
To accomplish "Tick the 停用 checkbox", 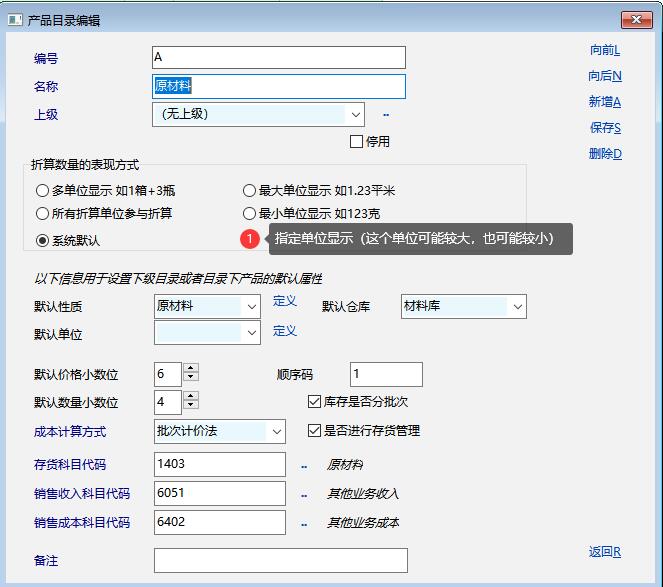I will pyautogui.click(x=357, y=142).
